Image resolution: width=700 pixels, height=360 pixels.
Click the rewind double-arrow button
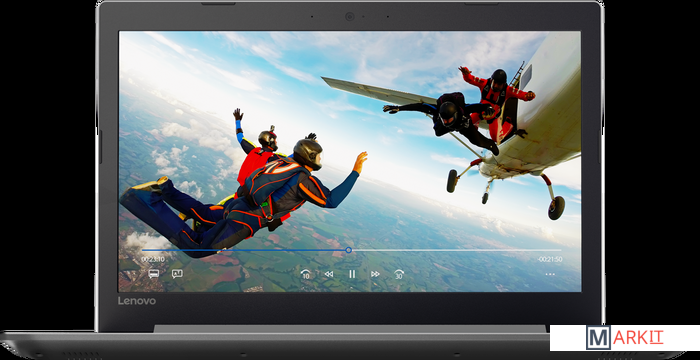click(x=329, y=274)
